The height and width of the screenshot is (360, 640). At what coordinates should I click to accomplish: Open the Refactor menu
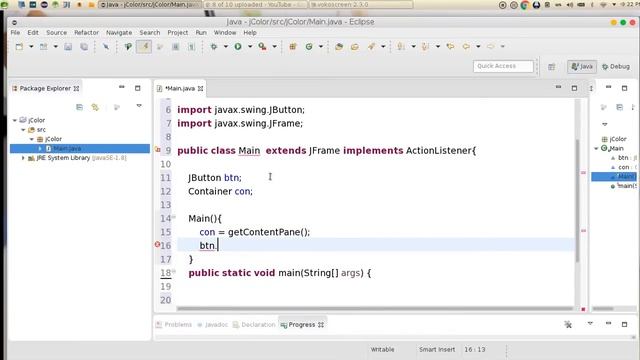click(x=87, y=33)
